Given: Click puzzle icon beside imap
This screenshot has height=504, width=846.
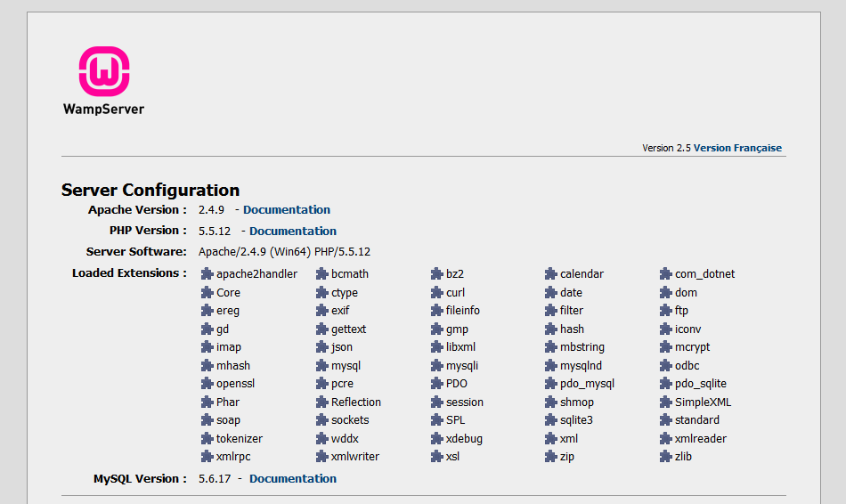Looking at the screenshot, I should tap(207, 347).
